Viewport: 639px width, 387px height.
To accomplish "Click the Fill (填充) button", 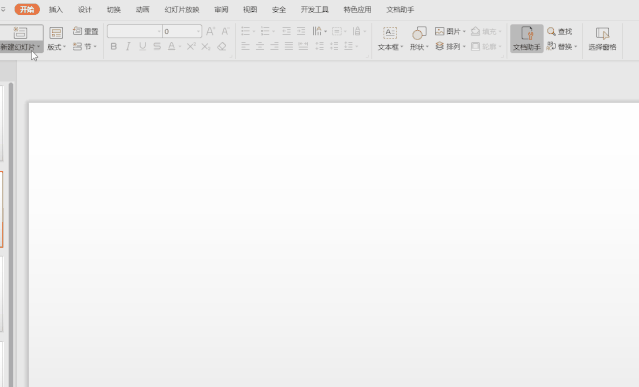I will 486,31.
